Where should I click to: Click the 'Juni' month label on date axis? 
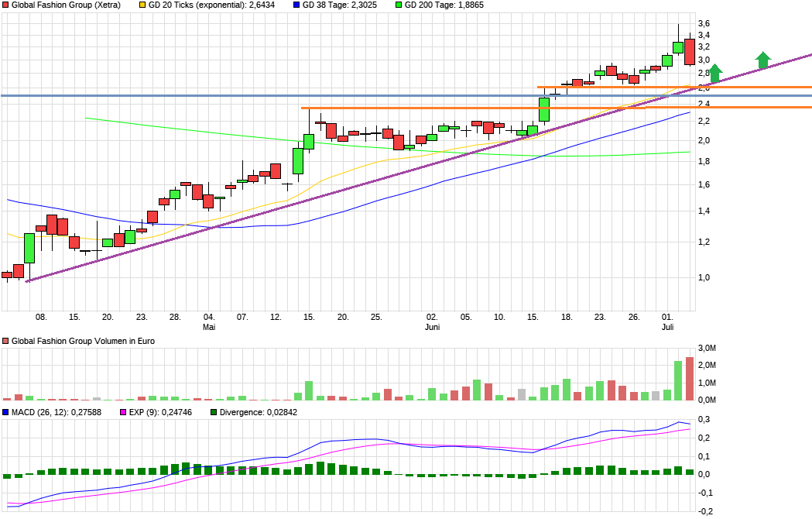(433, 328)
